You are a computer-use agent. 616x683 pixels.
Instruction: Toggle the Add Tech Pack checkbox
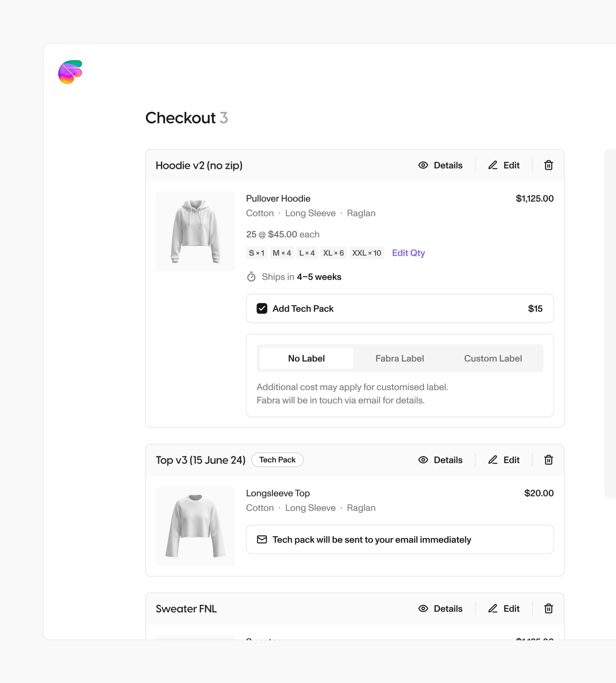point(262,309)
